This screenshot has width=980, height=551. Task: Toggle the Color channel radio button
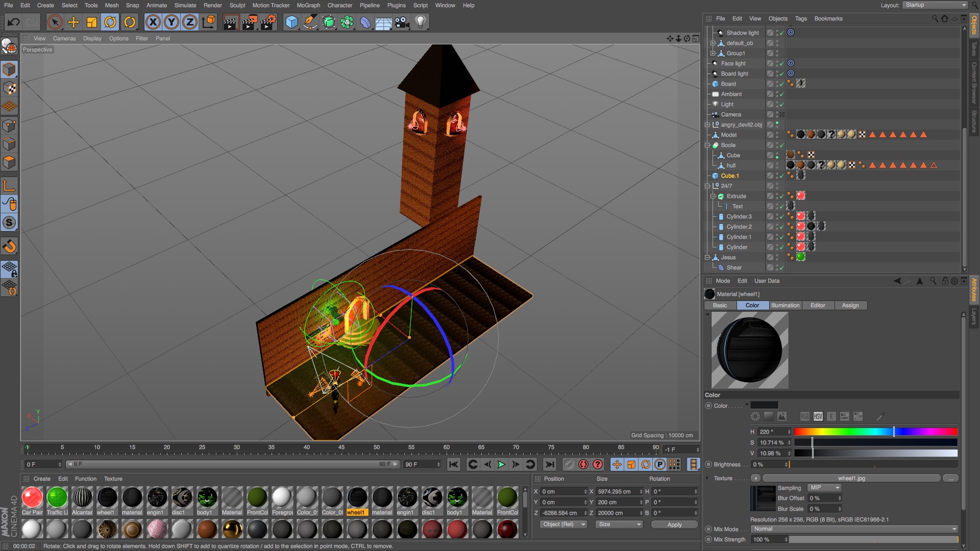coord(708,406)
